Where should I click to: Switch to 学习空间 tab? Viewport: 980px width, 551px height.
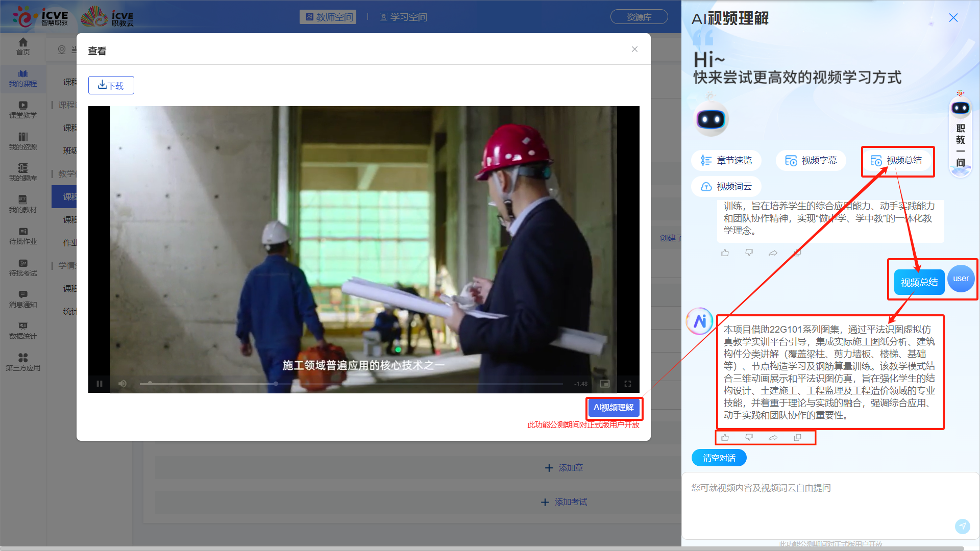pyautogui.click(x=403, y=17)
